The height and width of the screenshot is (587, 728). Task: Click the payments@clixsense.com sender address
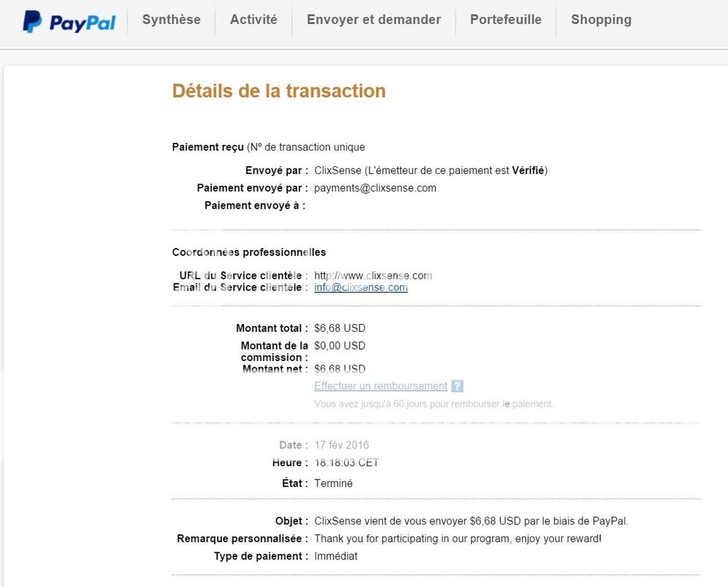coord(375,188)
